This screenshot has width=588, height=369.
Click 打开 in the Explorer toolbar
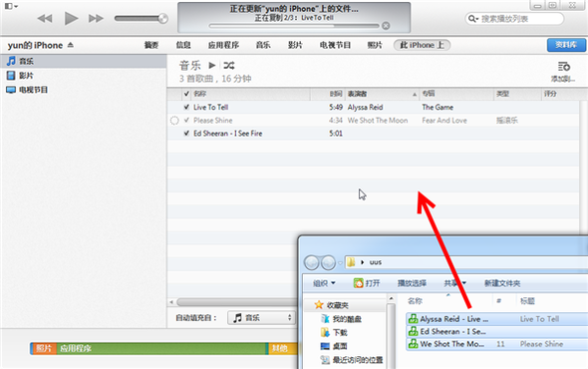point(367,283)
